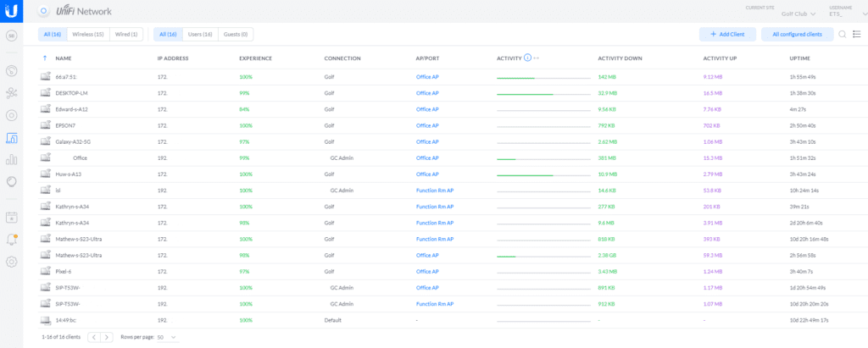This screenshot has height=348, width=868.
Task: Click the All configured clients button
Action: (x=796, y=34)
